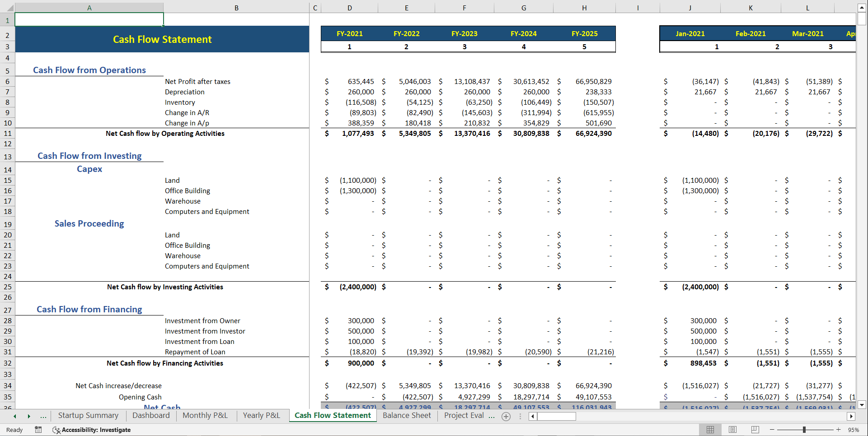Switch to Page Layout view
Image resolution: width=868 pixels, height=436 pixels.
pos(732,430)
